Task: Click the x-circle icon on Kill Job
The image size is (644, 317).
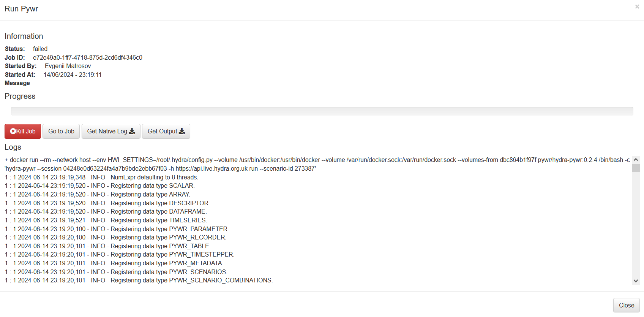Action: [13, 131]
